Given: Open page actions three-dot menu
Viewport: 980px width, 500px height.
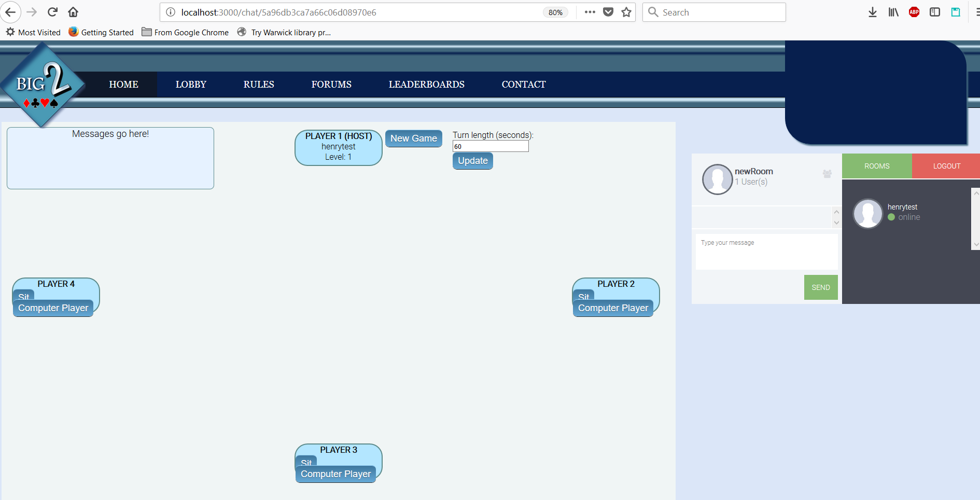Looking at the screenshot, I should (590, 12).
